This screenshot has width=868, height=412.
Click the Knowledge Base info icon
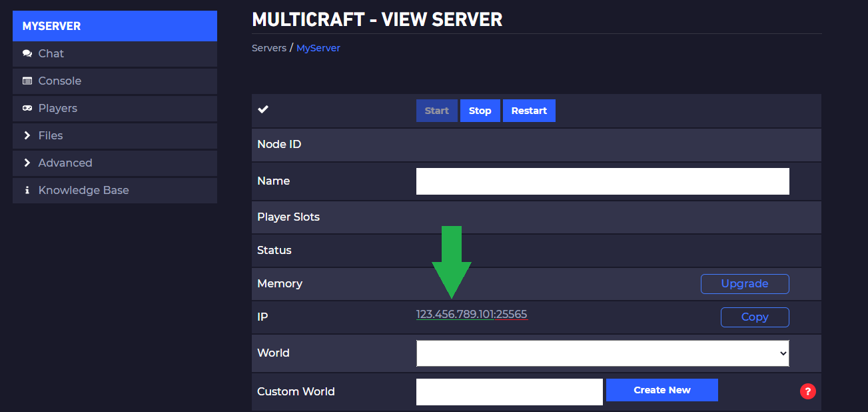[x=27, y=190]
